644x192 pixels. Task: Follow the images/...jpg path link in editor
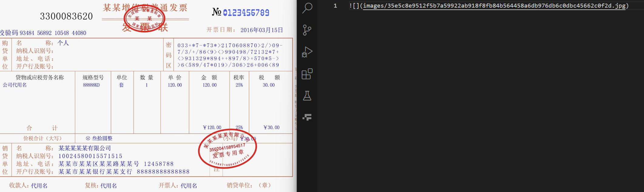[494, 6]
